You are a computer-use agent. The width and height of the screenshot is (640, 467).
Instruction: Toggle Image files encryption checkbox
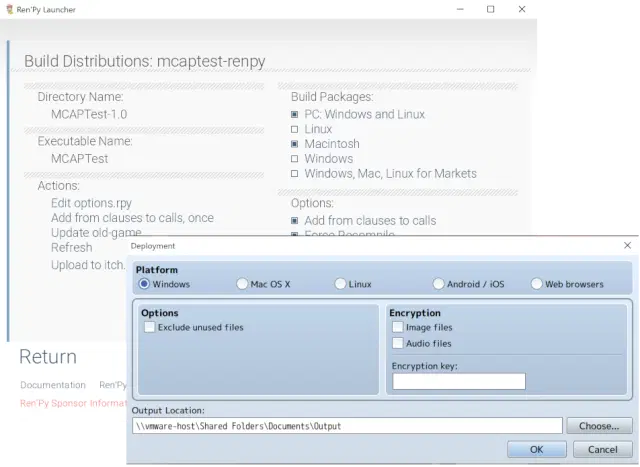(398, 327)
